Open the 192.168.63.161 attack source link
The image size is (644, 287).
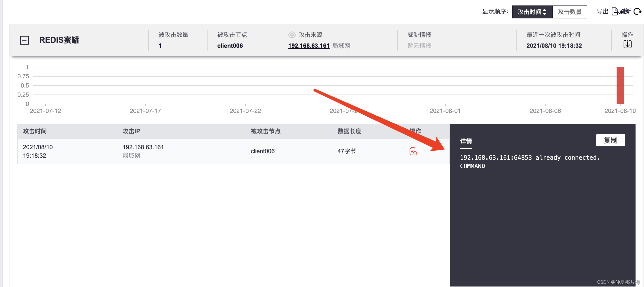pos(309,46)
